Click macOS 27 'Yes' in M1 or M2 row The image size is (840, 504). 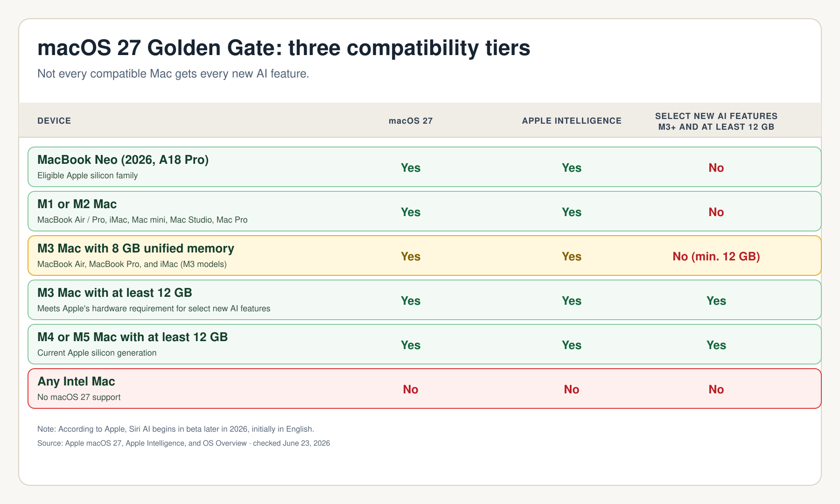[x=411, y=212]
